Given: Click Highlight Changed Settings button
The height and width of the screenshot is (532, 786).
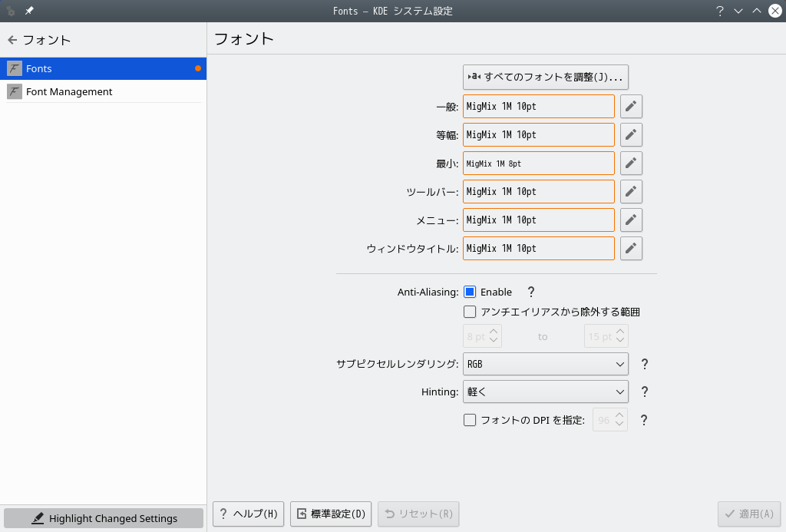Looking at the screenshot, I should (x=104, y=518).
